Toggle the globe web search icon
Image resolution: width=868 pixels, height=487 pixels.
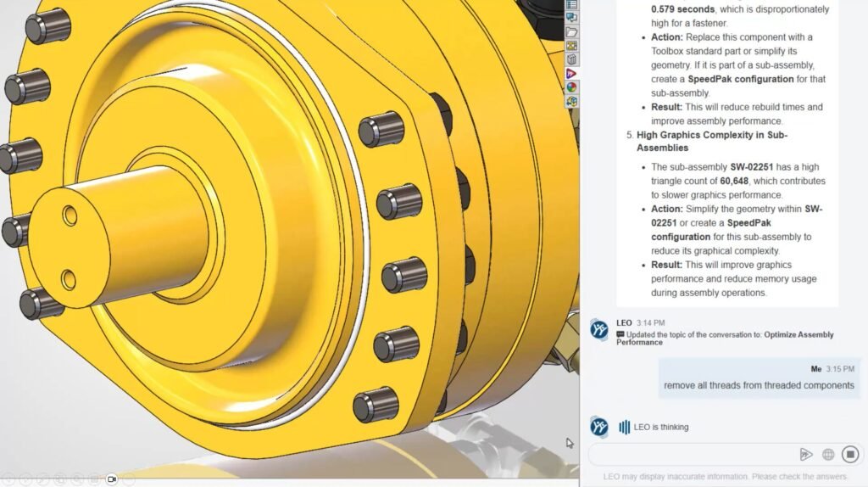pos(828,455)
